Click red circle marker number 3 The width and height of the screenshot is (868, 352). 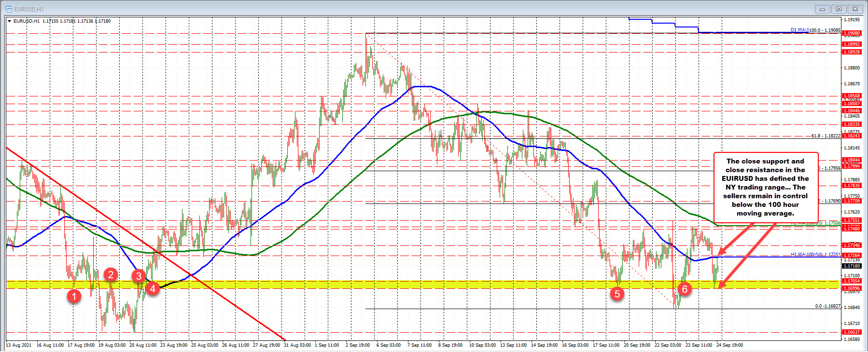tap(139, 276)
